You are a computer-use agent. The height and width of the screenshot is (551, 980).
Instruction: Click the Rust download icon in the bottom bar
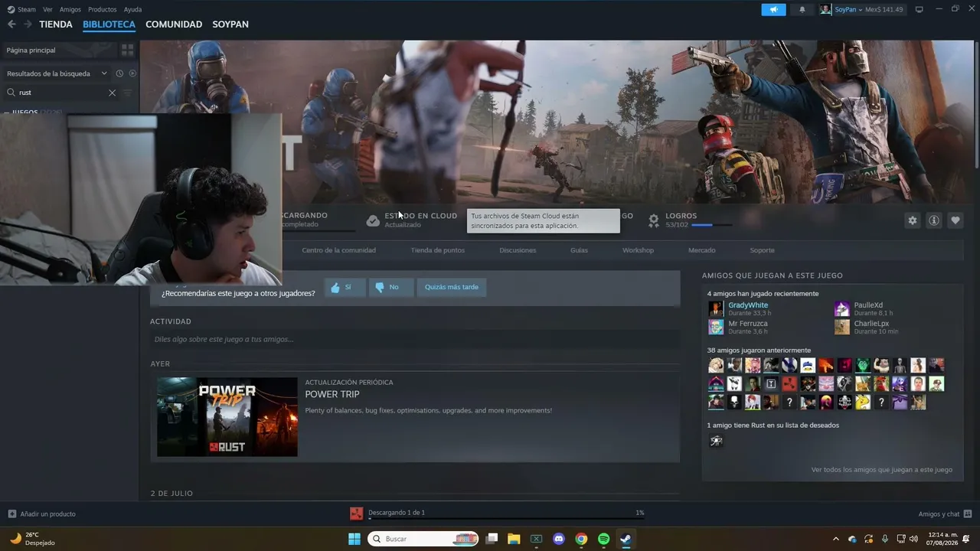[356, 514]
